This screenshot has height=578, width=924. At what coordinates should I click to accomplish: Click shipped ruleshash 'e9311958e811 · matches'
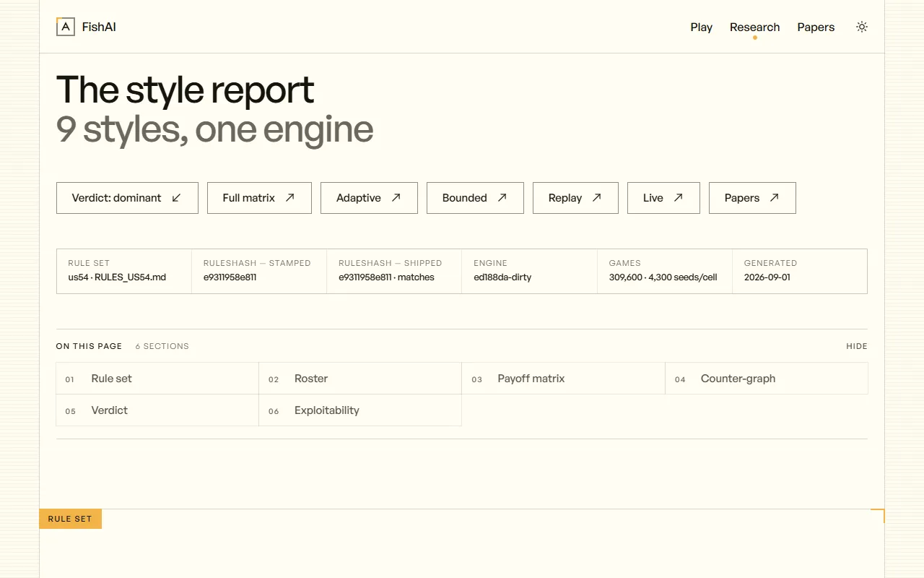[x=386, y=277]
